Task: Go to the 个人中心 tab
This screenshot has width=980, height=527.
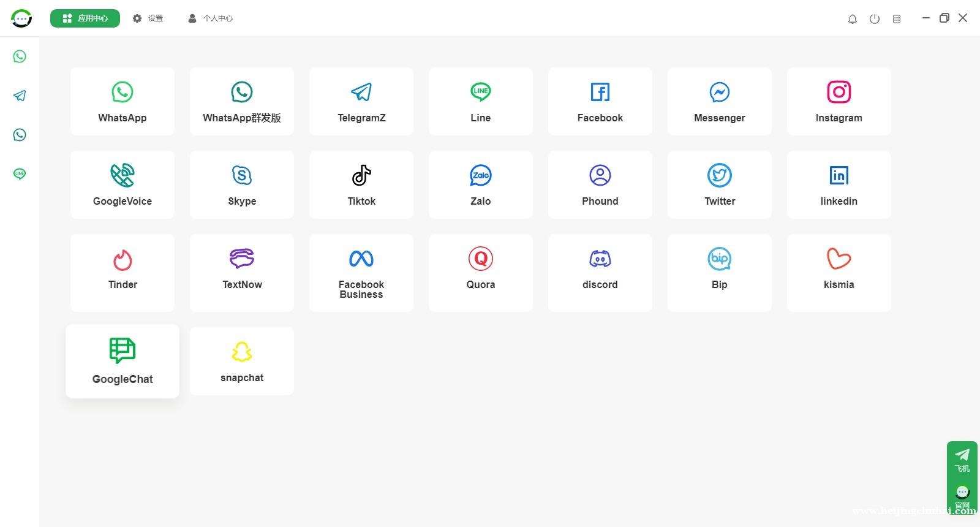Action: click(x=210, y=18)
